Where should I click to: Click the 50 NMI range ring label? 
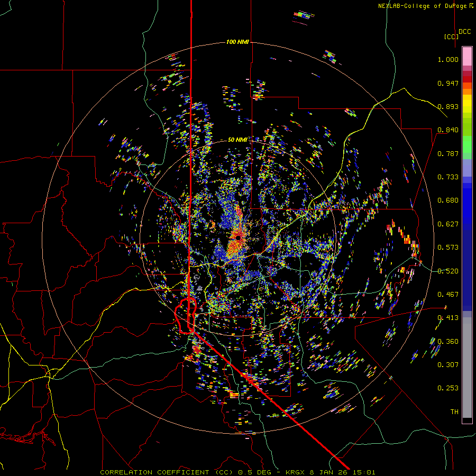237,140
